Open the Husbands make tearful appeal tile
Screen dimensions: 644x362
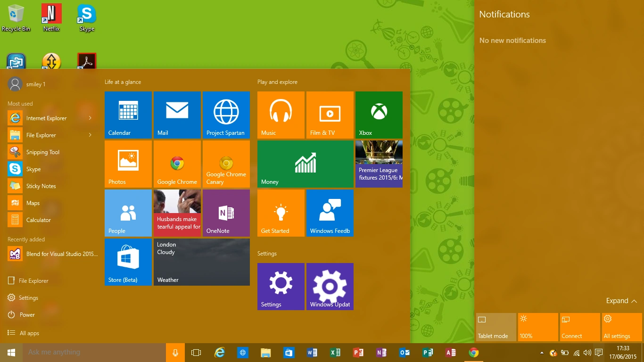tap(177, 213)
